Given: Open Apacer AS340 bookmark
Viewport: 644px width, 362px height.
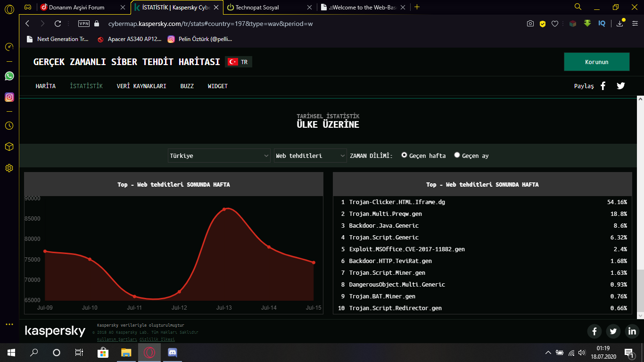Looking at the screenshot, I should click(x=129, y=39).
